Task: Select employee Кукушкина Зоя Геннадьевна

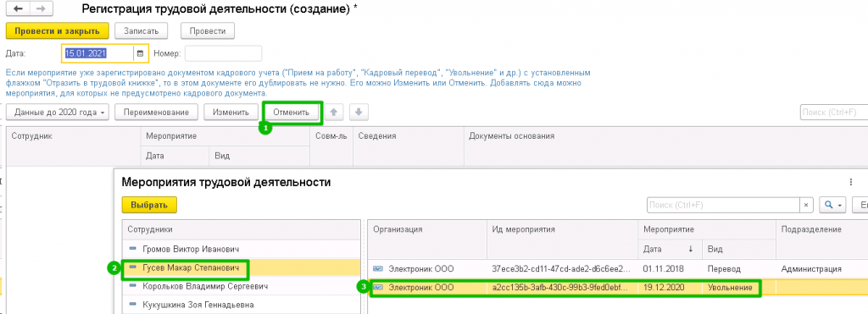Action: [x=242, y=305]
